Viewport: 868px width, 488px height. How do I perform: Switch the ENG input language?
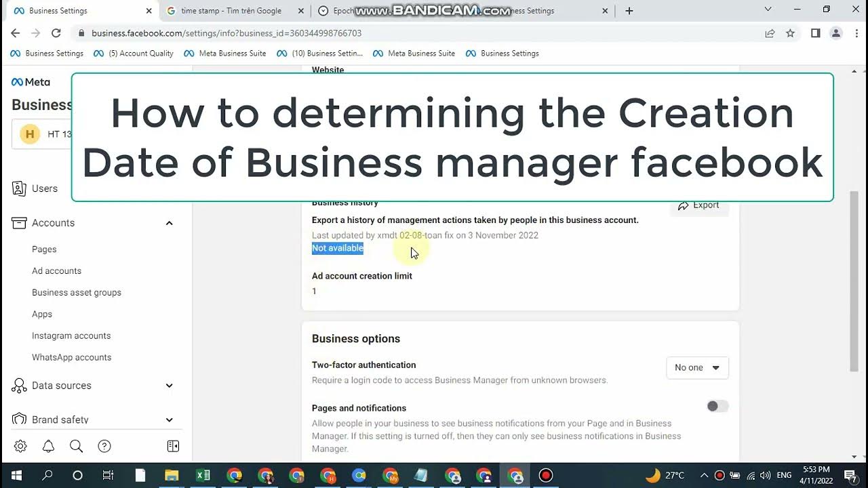pos(784,475)
